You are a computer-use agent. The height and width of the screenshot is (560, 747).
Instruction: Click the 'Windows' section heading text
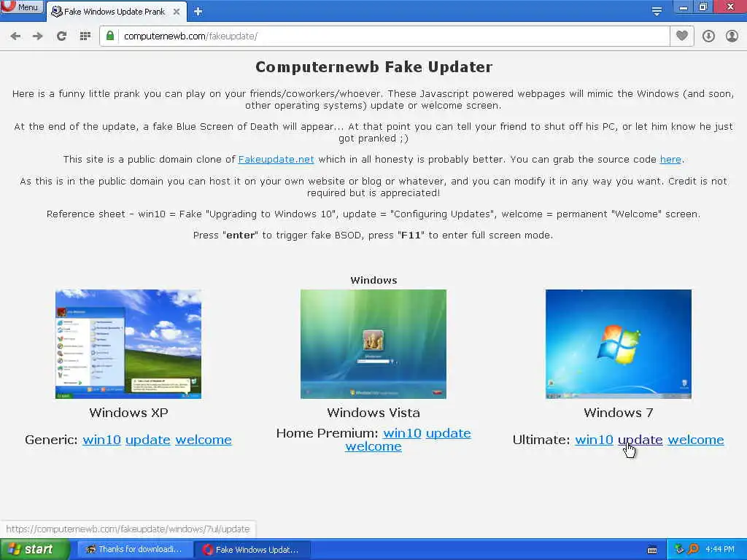click(373, 280)
